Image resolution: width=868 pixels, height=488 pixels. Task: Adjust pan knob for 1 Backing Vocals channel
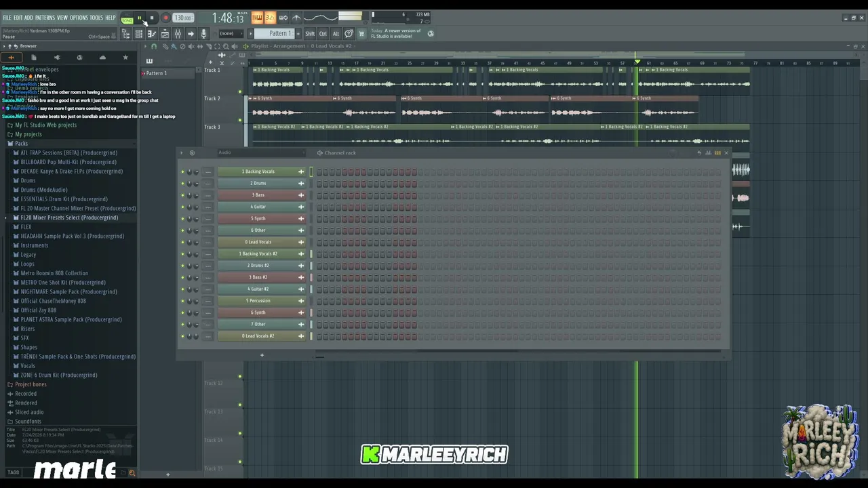pos(189,171)
